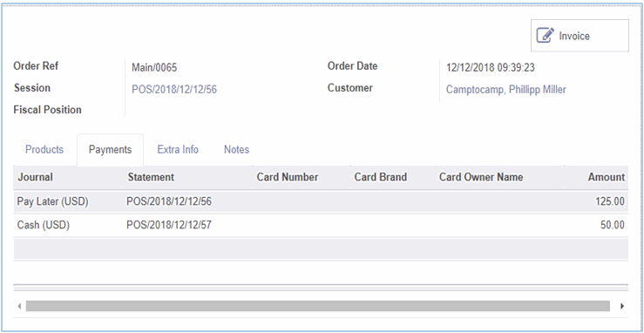
Task: Open customer Camptocamp, Phillipp Miller link
Action: pyautogui.click(x=506, y=90)
